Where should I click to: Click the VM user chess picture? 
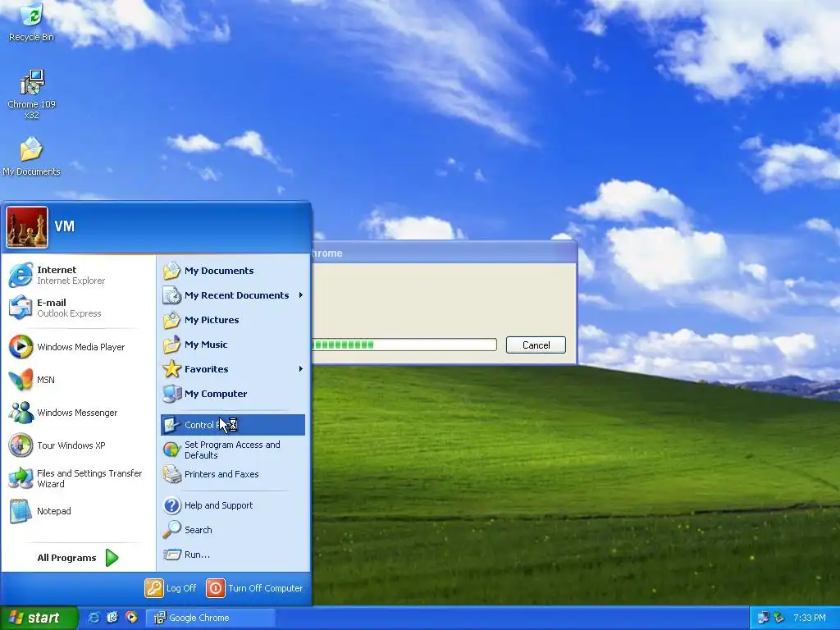coord(27,227)
